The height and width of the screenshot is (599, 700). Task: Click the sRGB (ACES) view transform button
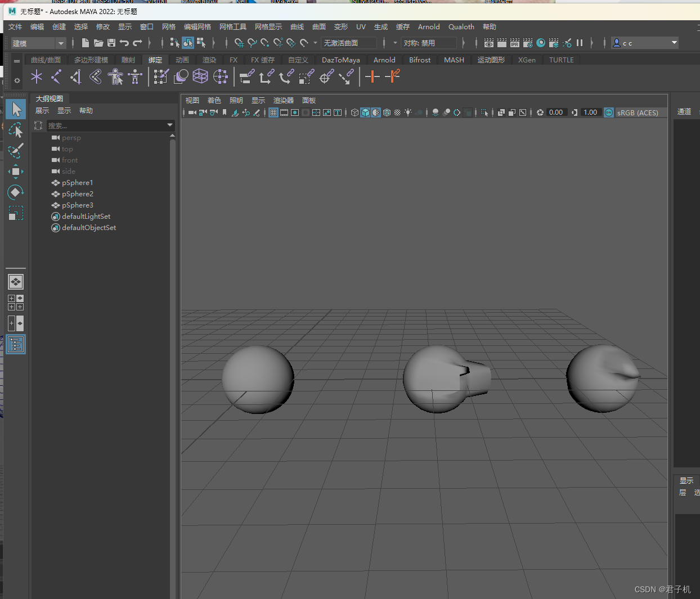pyautogui.click(x=637, y=112)
